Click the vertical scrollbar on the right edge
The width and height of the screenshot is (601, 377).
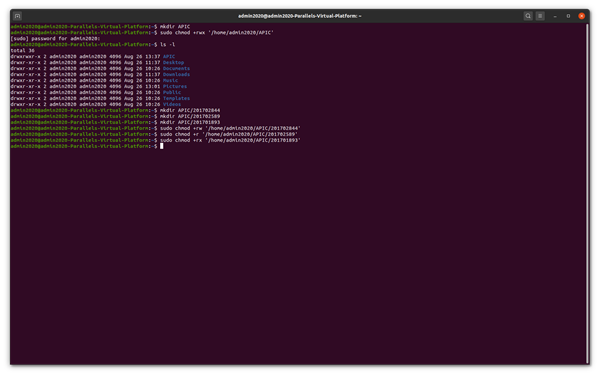coord(587,193)
